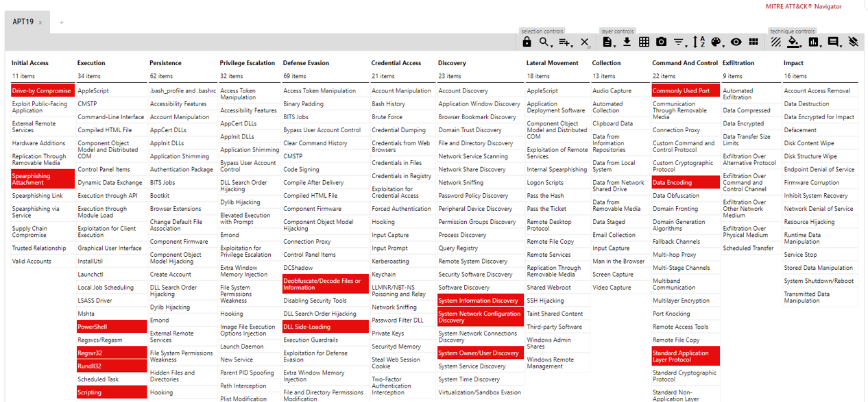
Task: Select the Commonly Used Port technique
Action: pos(686,90)
